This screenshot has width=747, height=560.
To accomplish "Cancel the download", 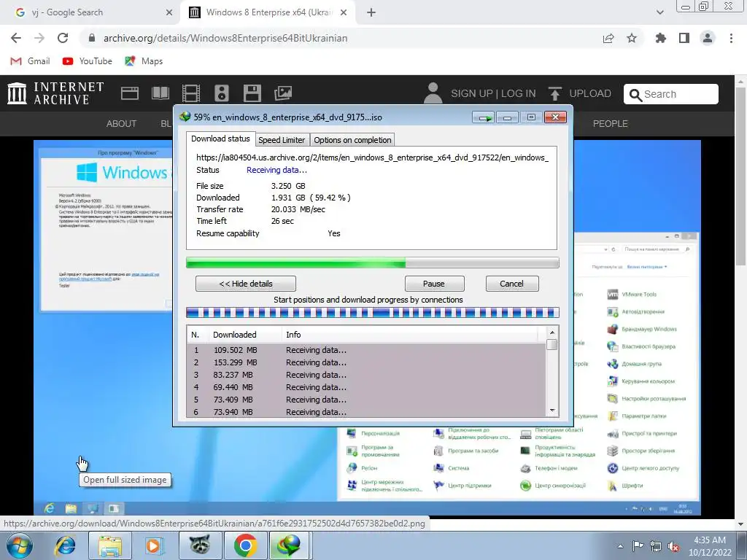I will 512,284.
